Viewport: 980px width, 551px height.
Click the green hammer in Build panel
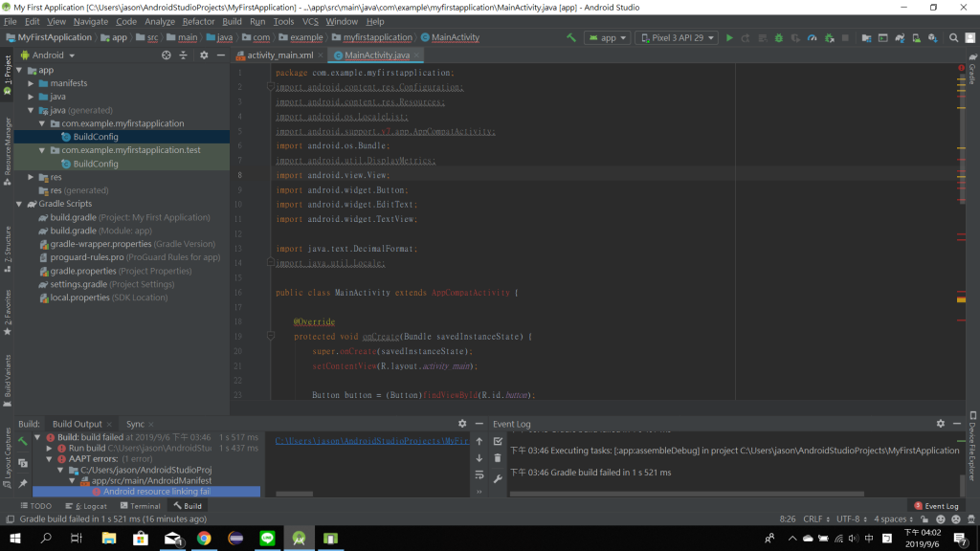point(23,441)
